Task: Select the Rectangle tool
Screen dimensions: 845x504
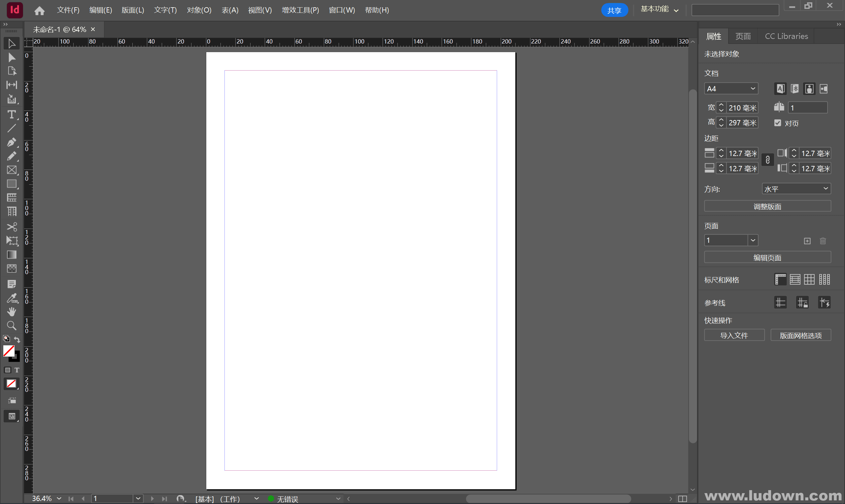Action: [12, 184]
